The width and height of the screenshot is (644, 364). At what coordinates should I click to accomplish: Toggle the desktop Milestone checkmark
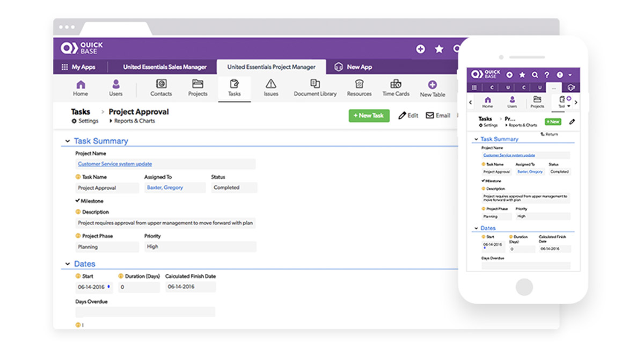click(78, 201)
